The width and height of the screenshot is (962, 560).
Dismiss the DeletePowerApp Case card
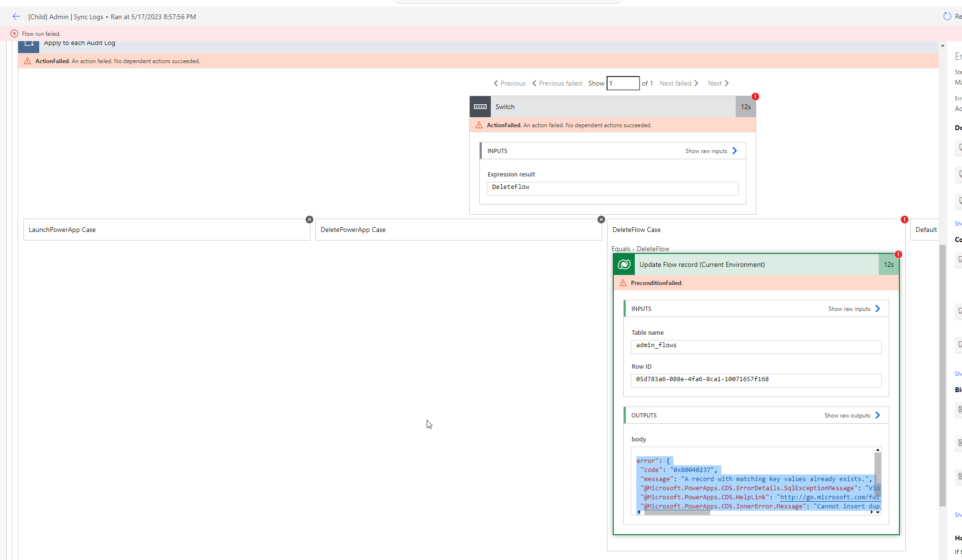[601, 220]
